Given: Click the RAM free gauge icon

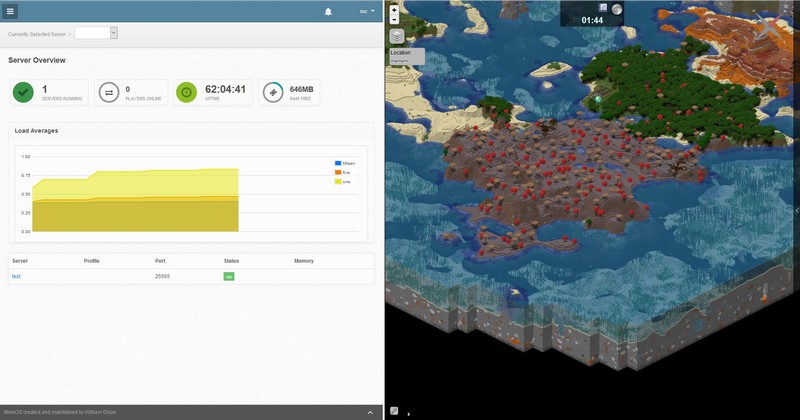Looking at the screenshot, I should point(273,92).
